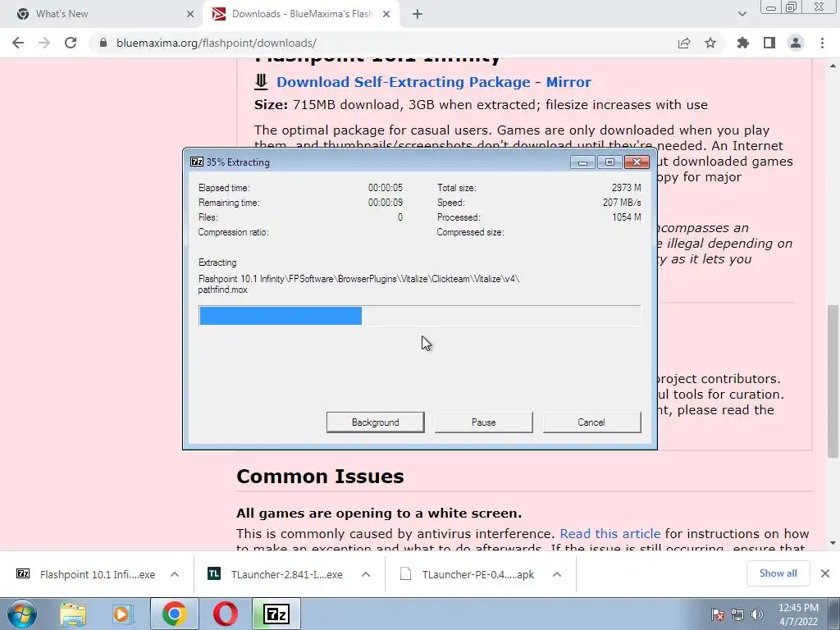Close the Downloads BlueMaxima tab
This screenshot has height=630, width=840.
386,14
